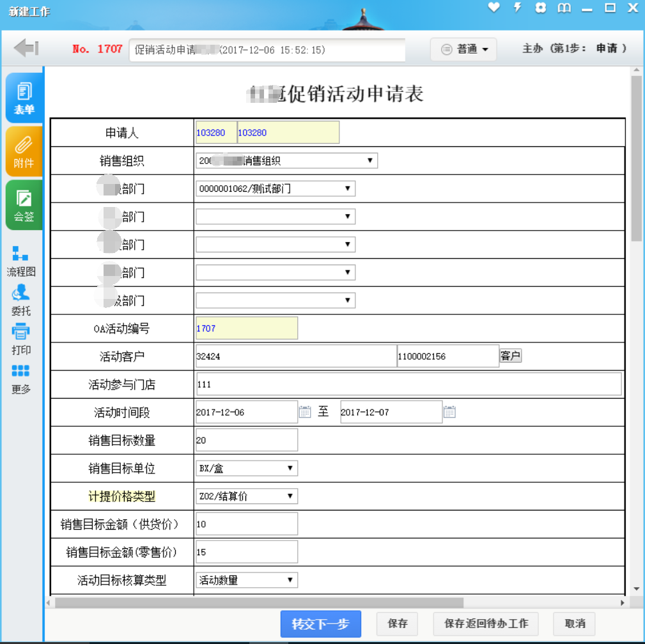Click the end date field 2017-12-07
Screen dimensions: 645x644
click(x=391, y=412)
